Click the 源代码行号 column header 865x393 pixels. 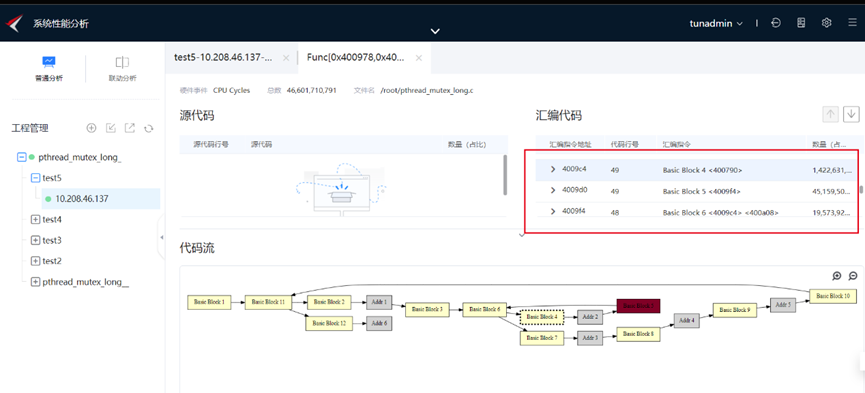pos(211,145)
